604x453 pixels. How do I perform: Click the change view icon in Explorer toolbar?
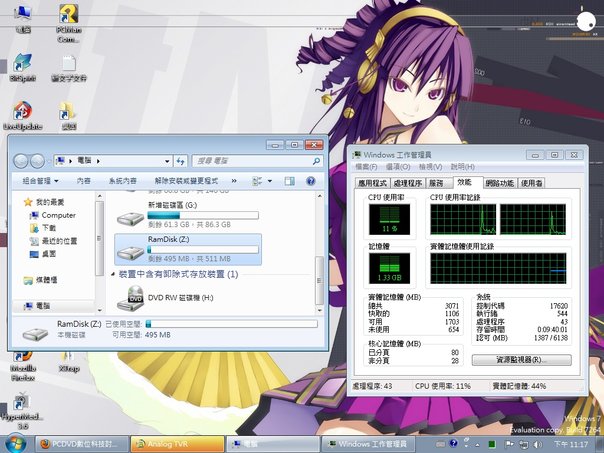257,181
